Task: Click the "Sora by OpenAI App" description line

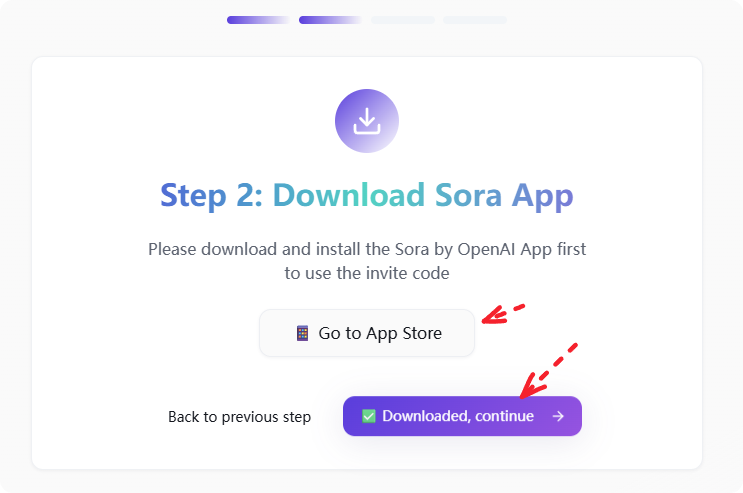Action: pyautogui.click(x=367, y=248)
